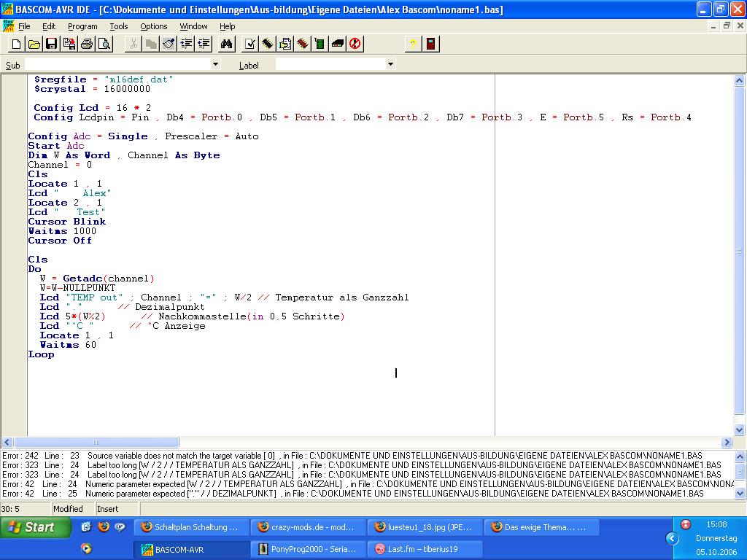Expand the Sub dropdown list
Viewport: 747px width, 560px height.
pyautogui.click(x=215, y=64)
